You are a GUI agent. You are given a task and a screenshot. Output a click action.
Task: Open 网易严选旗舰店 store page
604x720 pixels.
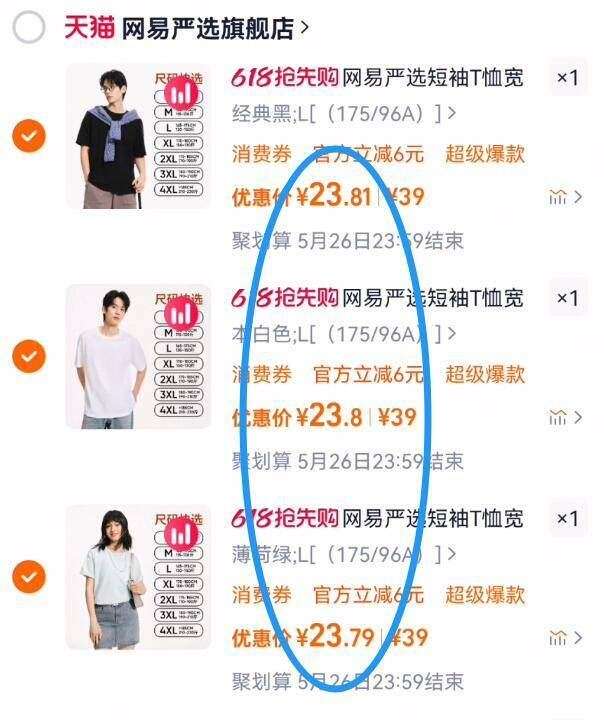point(215,28)
